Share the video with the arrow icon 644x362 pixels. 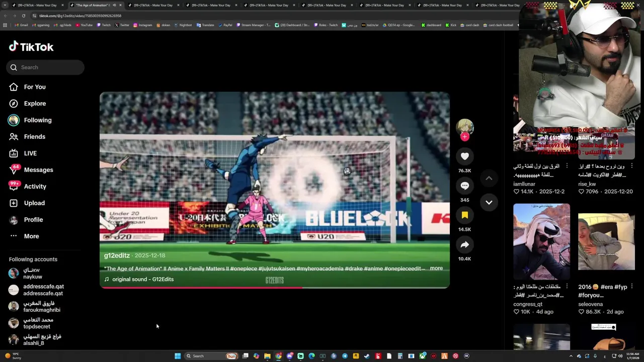(x=464, y=245)
